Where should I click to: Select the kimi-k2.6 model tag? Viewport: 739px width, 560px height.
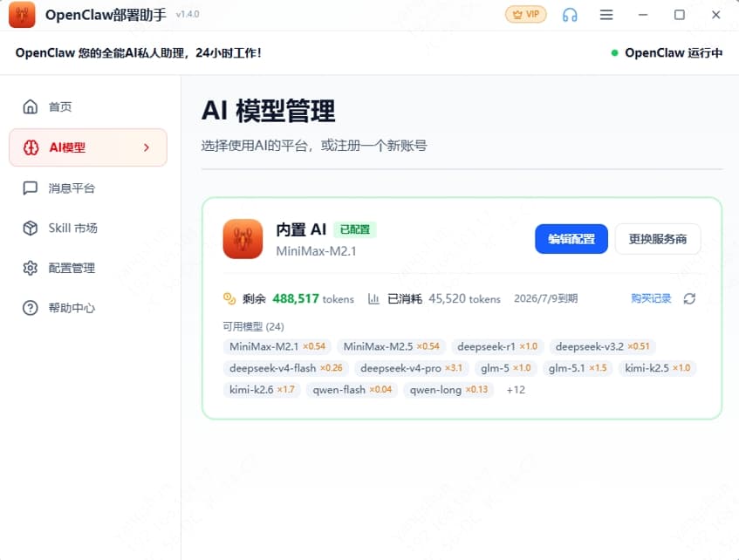[x=262, y=390]
